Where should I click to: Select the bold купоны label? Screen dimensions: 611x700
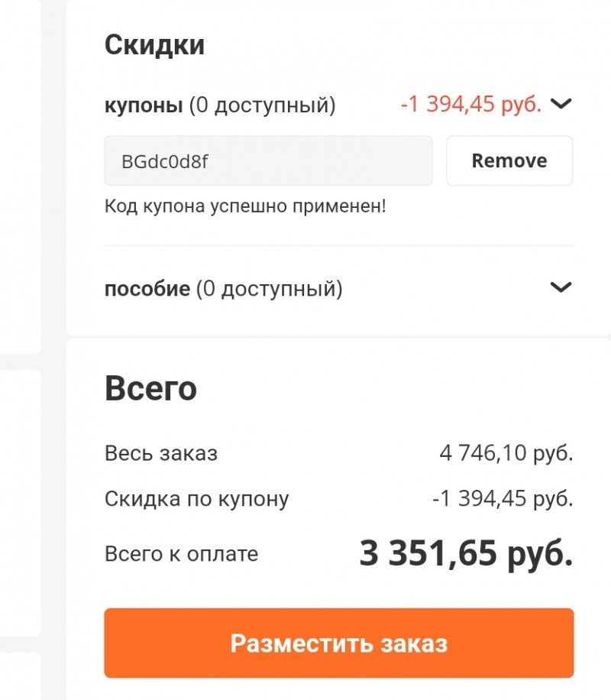[x=144, y=105]
